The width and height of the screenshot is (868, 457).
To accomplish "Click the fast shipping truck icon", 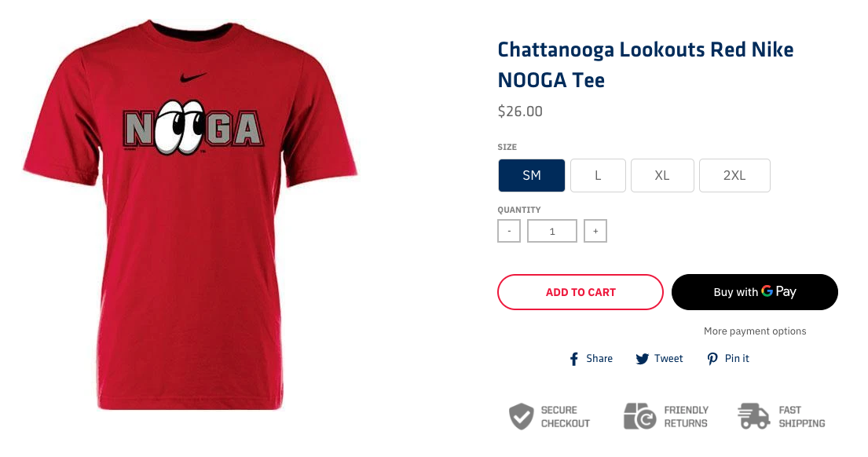I will (x=754, y=417).
